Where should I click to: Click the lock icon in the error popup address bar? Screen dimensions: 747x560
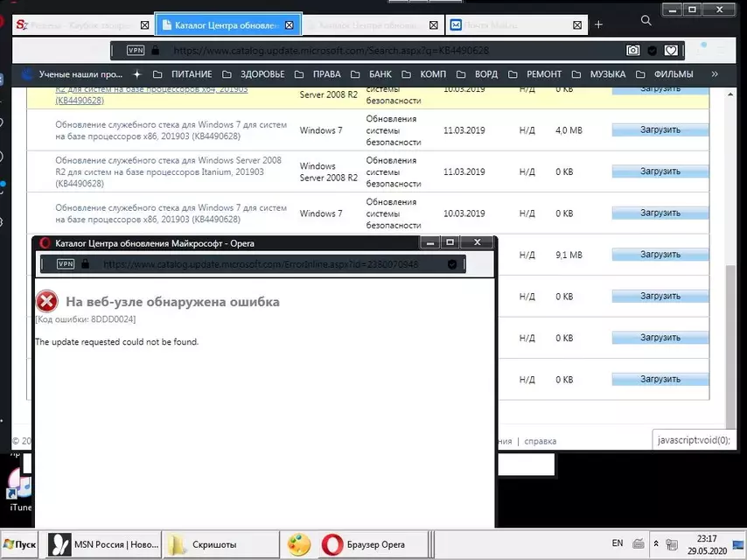[x=85, y=263]
